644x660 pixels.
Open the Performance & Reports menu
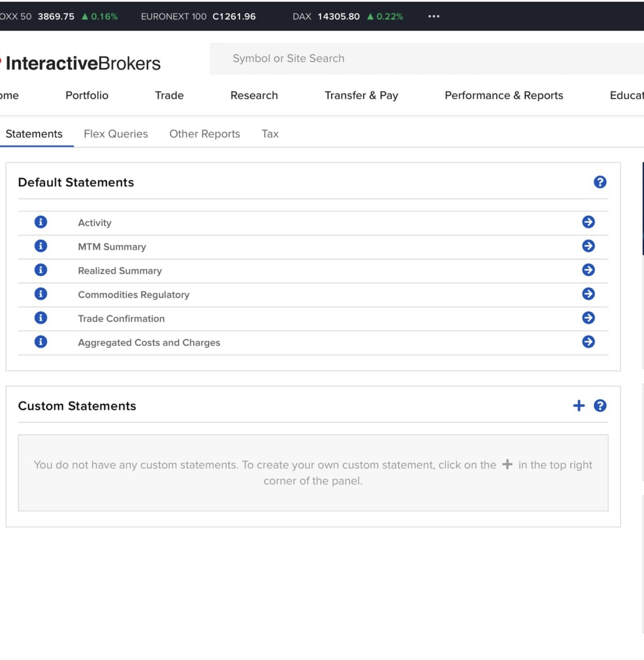tap(504, 96)
